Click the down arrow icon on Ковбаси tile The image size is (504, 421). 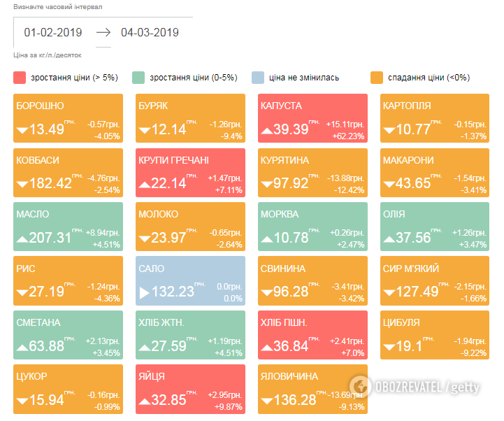pos(22,184)
